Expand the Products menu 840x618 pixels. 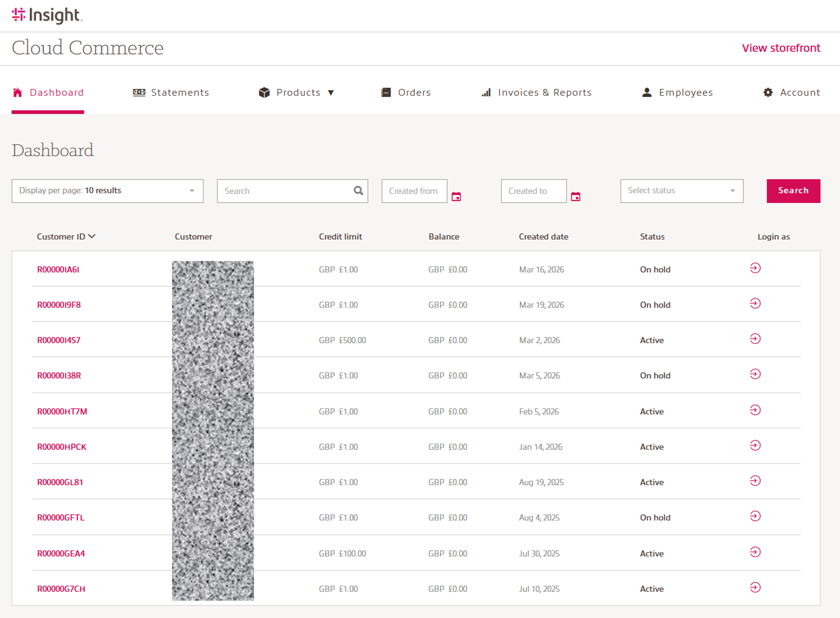296,92
